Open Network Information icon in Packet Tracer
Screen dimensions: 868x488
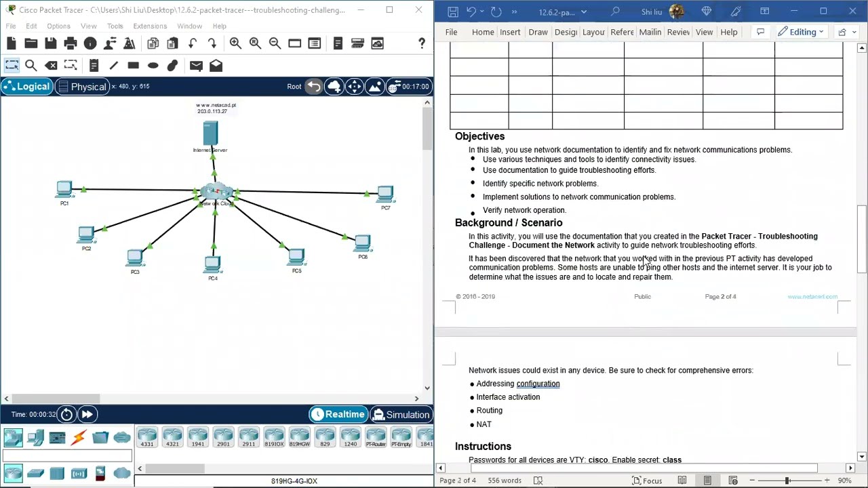coord(90,43)
